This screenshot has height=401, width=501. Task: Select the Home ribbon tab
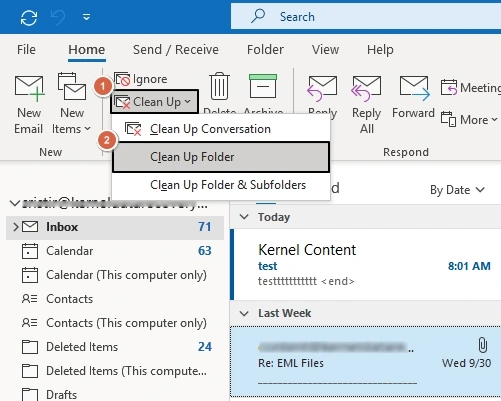(x=87, y=50)
